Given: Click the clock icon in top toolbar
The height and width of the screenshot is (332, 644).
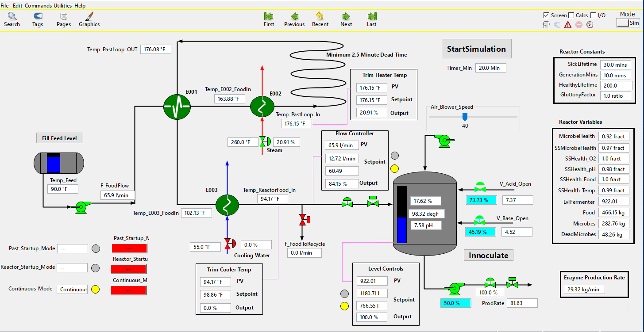Looking at the screenshot, I should [590, 25].
